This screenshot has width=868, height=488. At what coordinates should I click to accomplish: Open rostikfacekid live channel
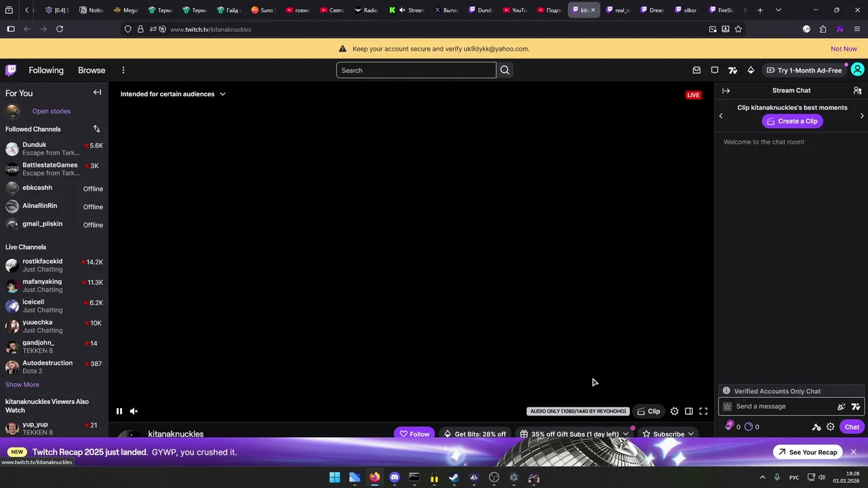[x=54, y=265]
